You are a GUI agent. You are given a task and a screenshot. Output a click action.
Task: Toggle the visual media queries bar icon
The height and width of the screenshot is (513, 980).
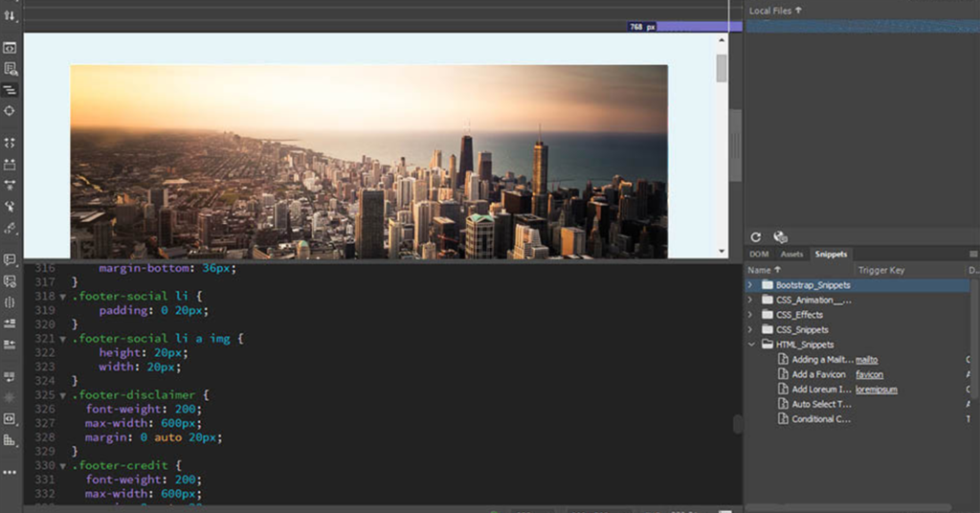point(10,90)
